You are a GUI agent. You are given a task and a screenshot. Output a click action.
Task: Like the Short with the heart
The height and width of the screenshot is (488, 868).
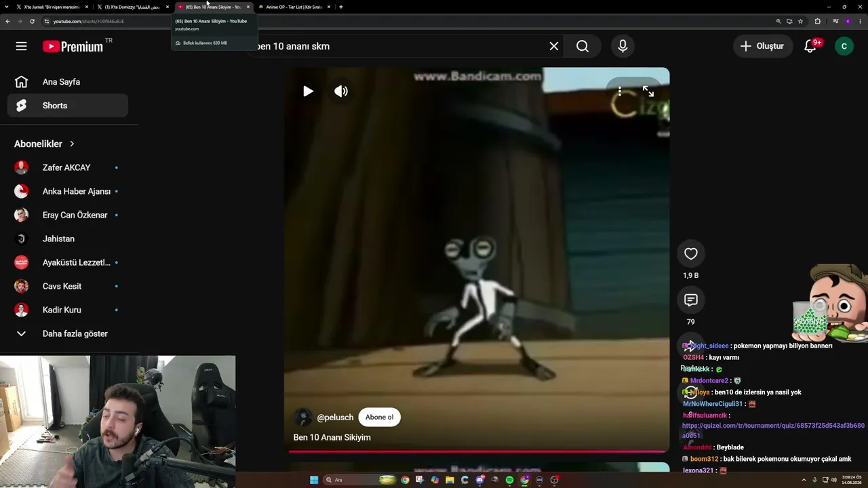pos(690,253)
